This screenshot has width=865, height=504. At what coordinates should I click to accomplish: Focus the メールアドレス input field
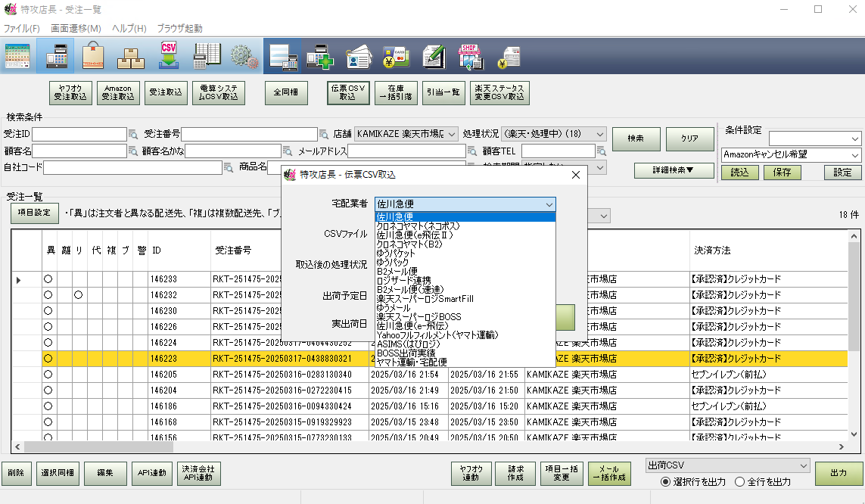pyautogui.click(x=406, y=151)
